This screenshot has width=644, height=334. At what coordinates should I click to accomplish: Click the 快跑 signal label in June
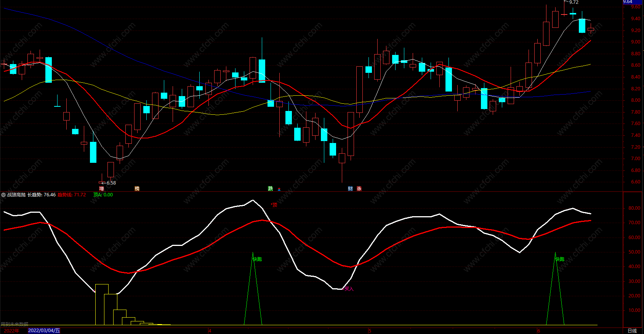pos(560,259)
